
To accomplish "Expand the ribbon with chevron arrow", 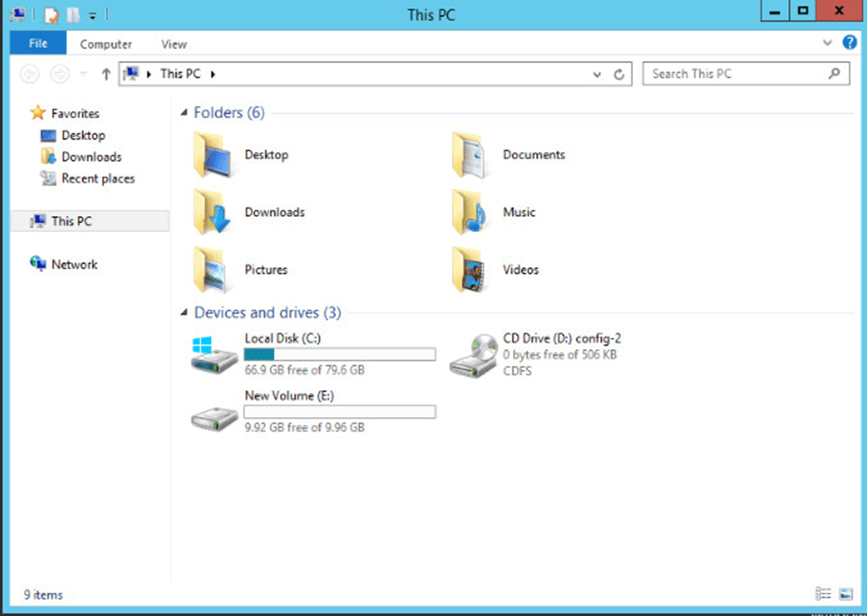I will (x=827, y=43).
